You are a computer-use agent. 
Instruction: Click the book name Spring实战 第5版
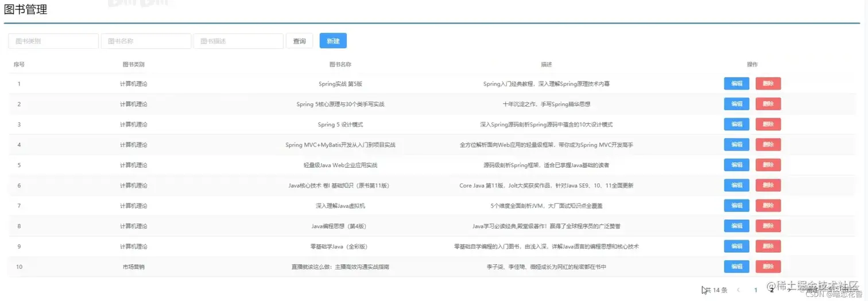click(x=340, y=84)
